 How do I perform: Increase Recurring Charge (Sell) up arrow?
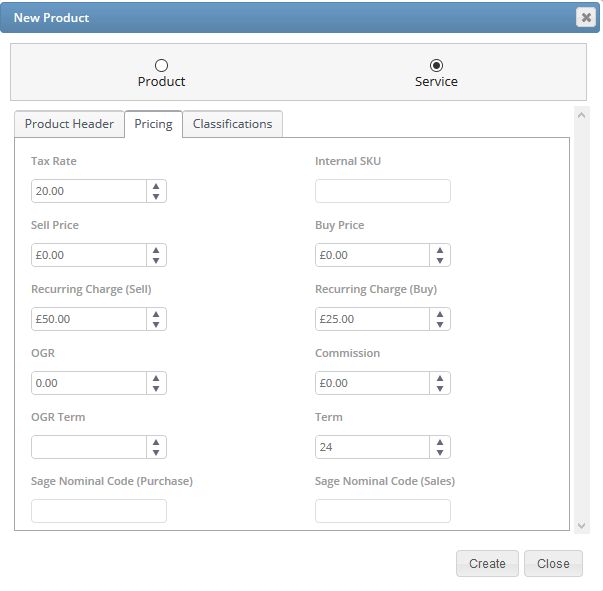pyautogui.click(x=156, y=314)
